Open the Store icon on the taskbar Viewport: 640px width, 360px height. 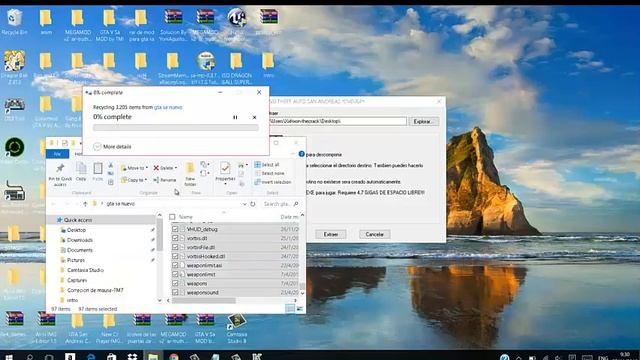coord(111,357)
